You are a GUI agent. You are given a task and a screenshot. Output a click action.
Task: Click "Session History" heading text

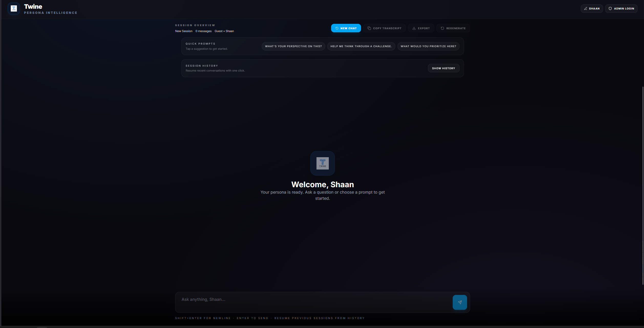click(x=202, y=66)
